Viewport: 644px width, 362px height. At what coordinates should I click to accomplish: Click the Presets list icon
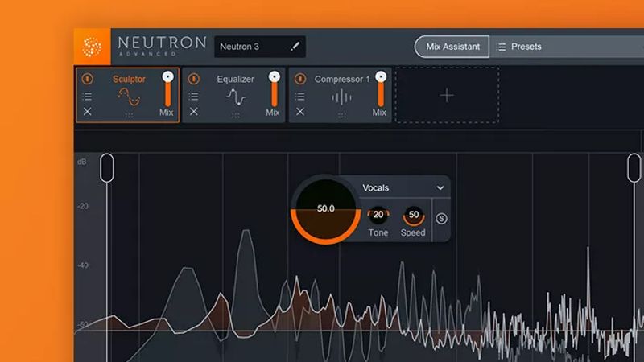tap(501, 47)
